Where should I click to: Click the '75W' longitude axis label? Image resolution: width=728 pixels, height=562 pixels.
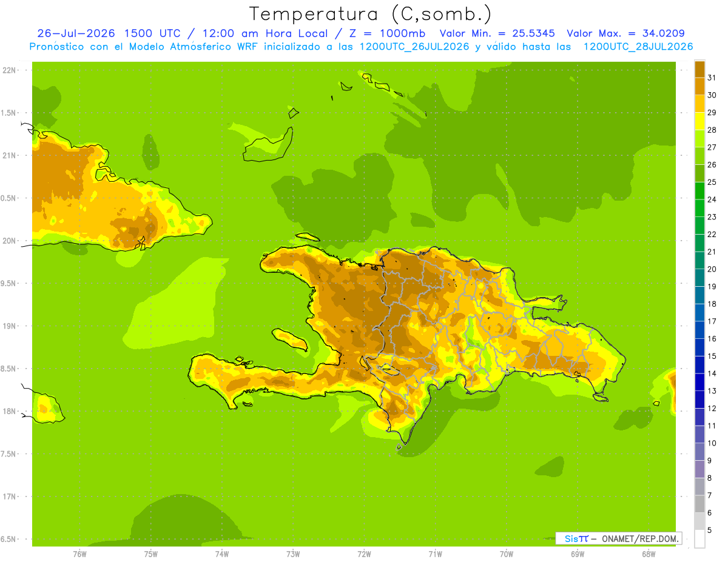150,554
